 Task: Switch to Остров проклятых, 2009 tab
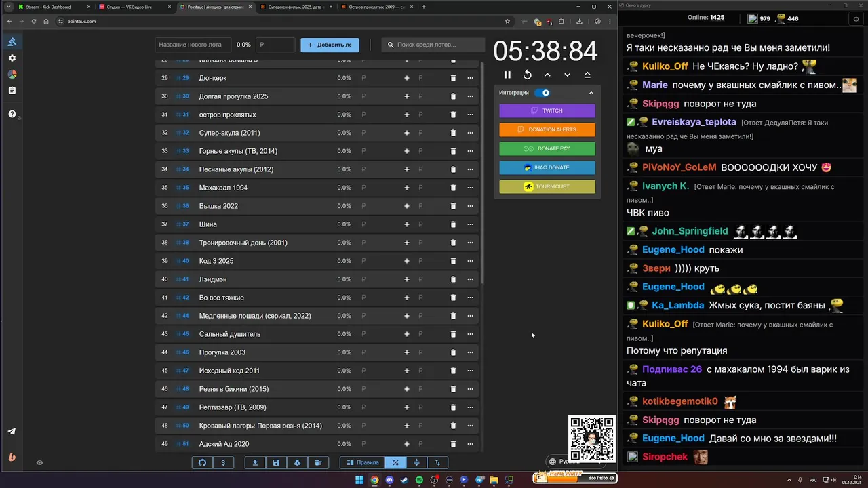click(376, 7)
